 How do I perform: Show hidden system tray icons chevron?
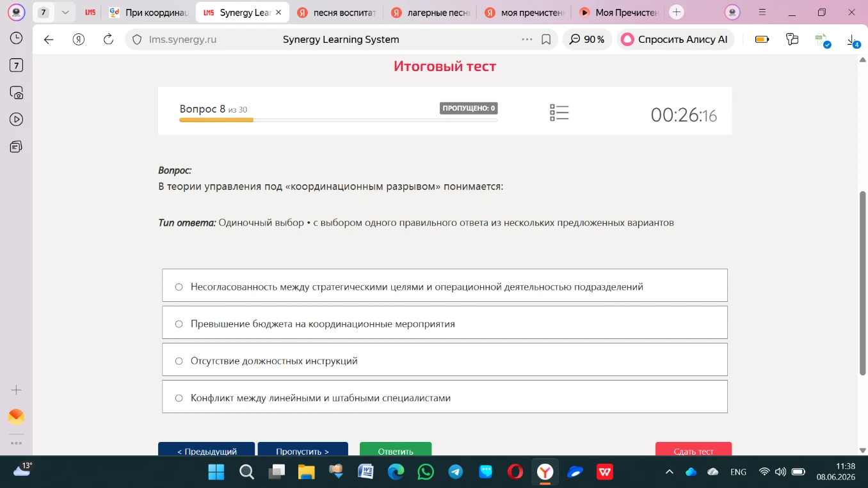[670, 472]
